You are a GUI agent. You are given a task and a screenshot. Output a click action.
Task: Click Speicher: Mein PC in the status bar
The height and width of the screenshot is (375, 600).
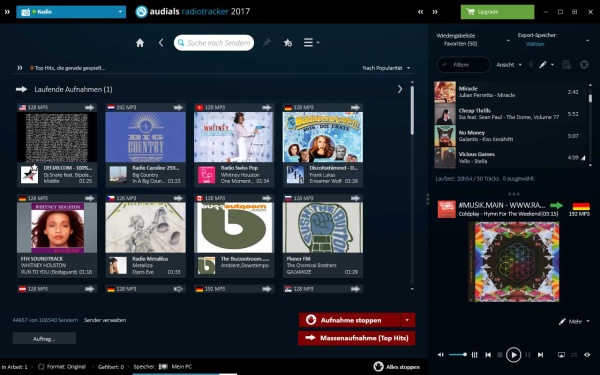[x=162, y=367]
